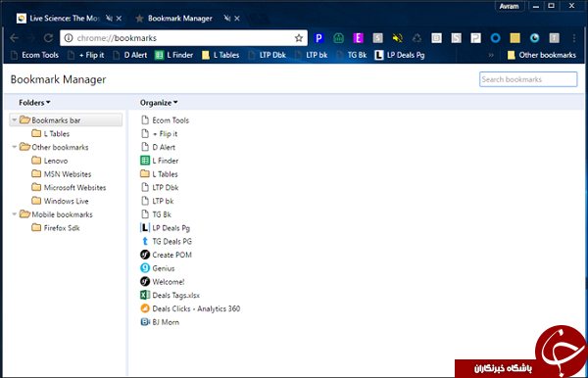Image resolution: width=588 pixels, height=378 pixels.
Task: Select LP Deals Pg in bookmark list
Action: (166, 228)
